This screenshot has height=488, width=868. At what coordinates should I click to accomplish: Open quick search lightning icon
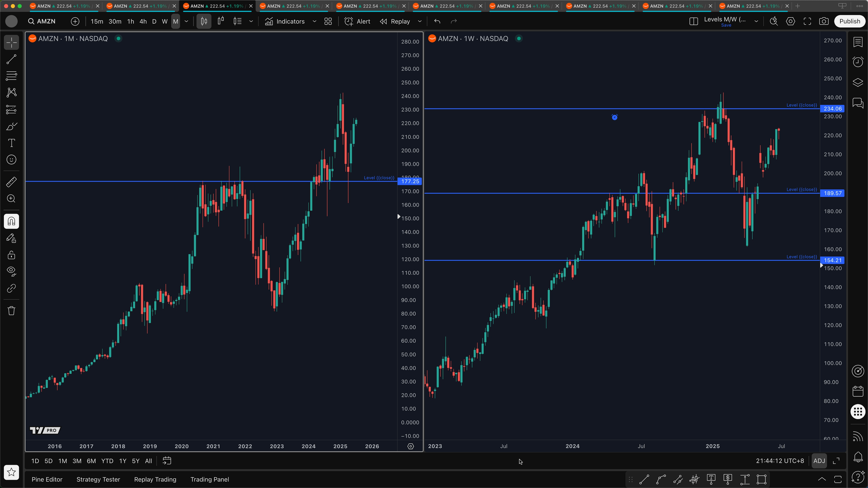pos(774,21)
